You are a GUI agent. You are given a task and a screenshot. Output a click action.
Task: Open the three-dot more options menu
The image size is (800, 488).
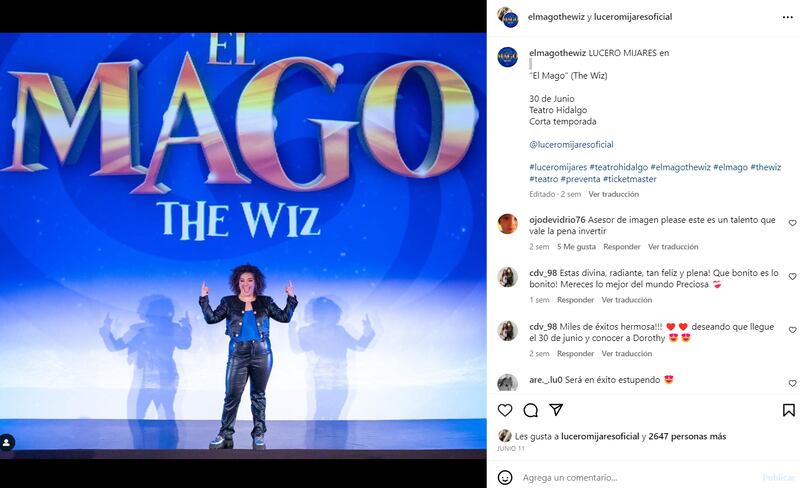click(788, 17)
